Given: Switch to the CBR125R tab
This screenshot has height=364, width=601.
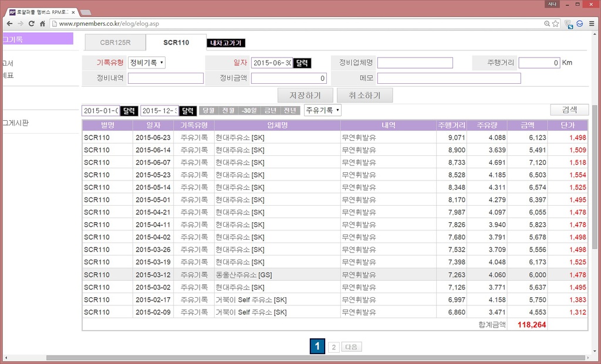Looking at the screenshot, I should coord(115,43).
